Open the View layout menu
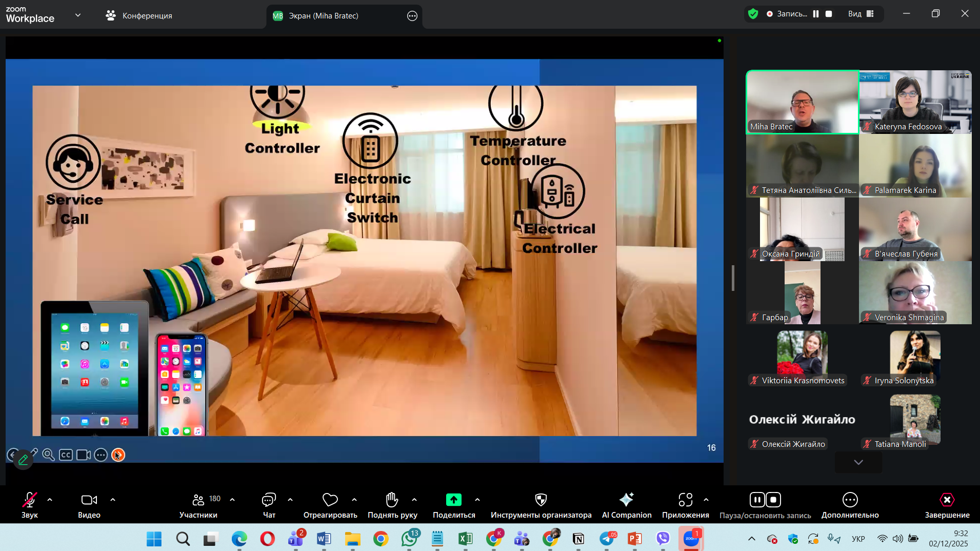 point(861,14)
